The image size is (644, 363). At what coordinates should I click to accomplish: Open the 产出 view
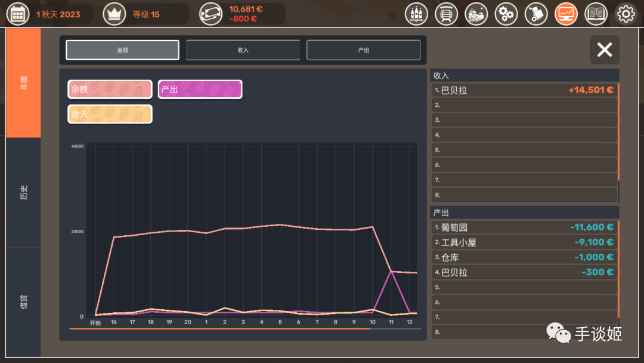pos(363,50)
